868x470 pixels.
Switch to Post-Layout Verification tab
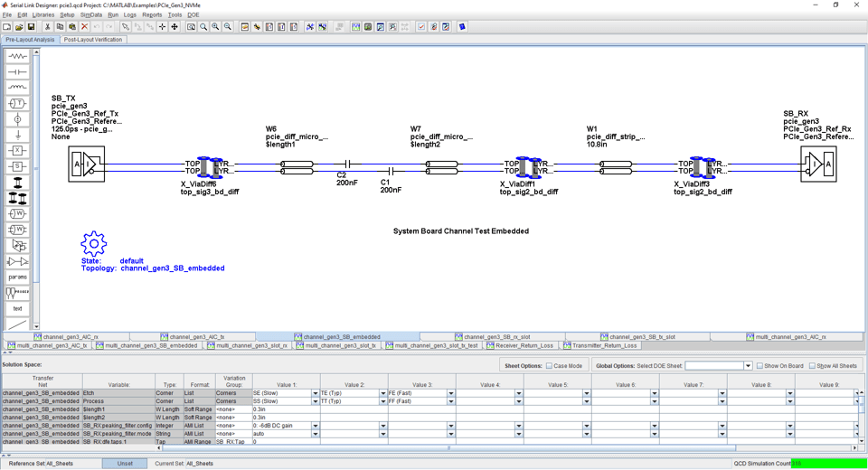coord(93,40)
